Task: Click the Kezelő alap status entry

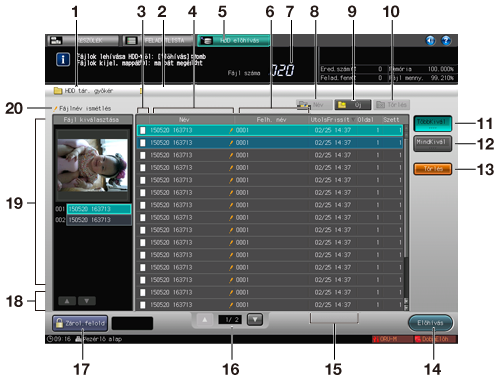Action: 99,339
